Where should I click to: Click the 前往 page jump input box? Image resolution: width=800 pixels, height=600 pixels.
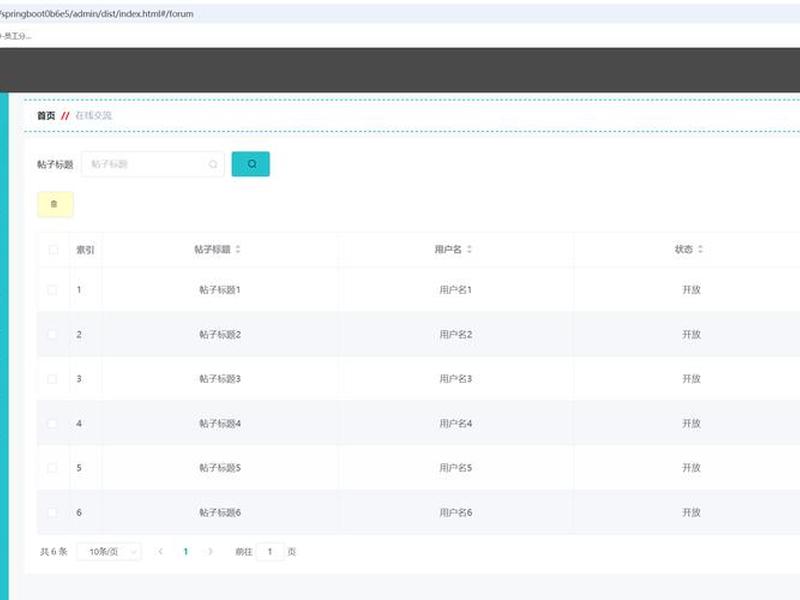270,552
